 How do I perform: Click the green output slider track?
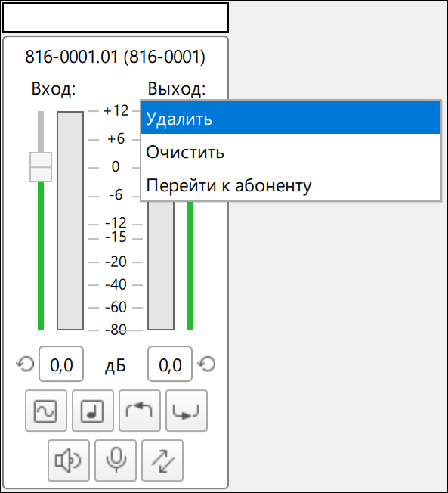(190, 265)
